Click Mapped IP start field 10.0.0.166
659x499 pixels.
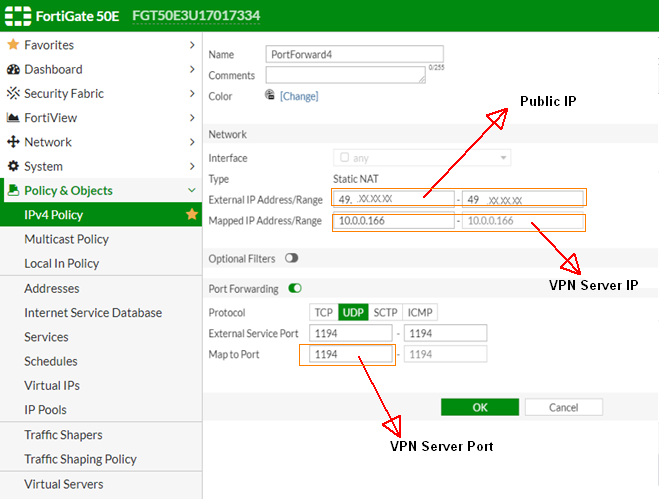tap(393, 220)
